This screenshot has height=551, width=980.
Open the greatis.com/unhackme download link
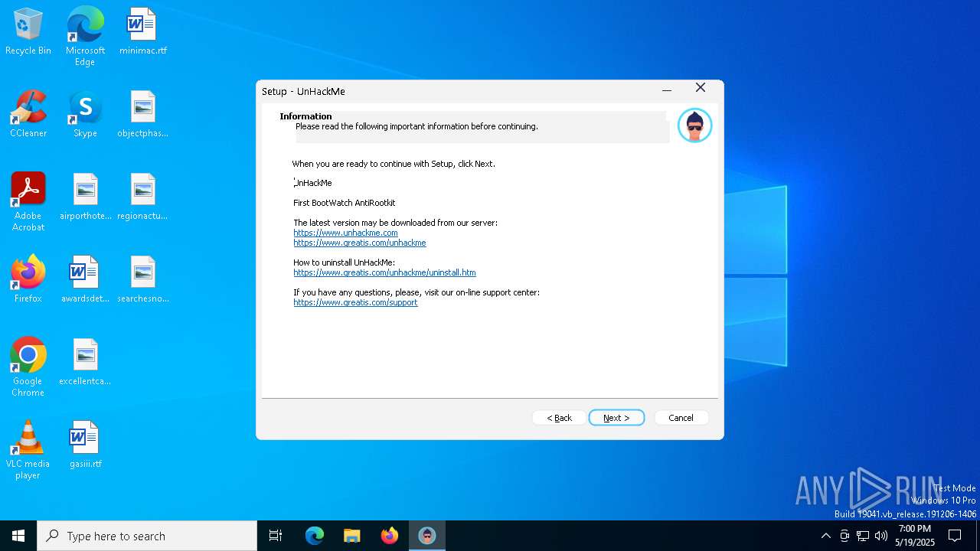[360, 243]
